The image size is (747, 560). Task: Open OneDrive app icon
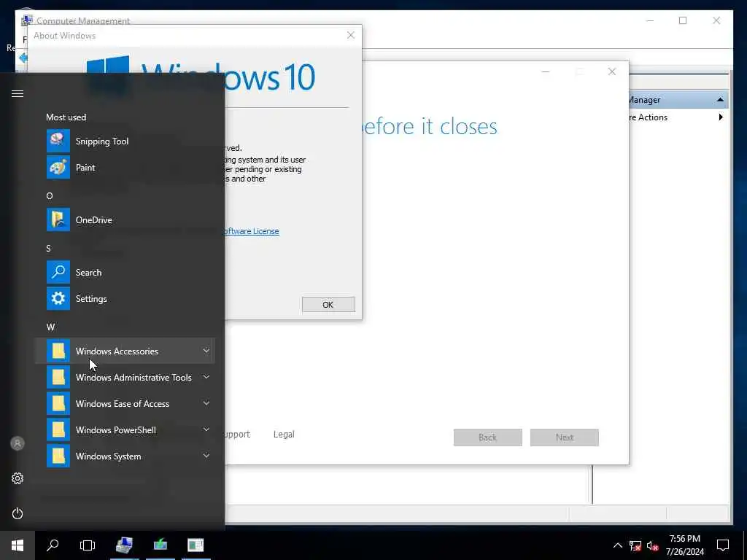click(58, 220)
